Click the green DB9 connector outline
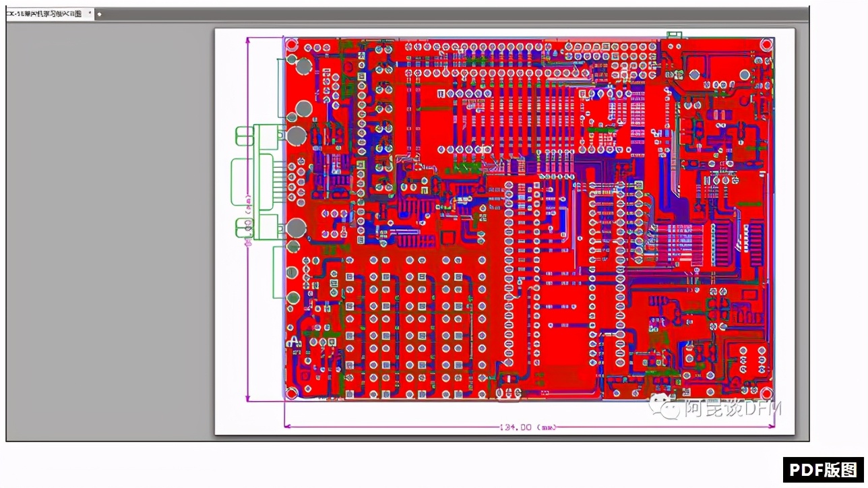Image resolution: width=868 pixels, height=488 pixels. [257, 182]
